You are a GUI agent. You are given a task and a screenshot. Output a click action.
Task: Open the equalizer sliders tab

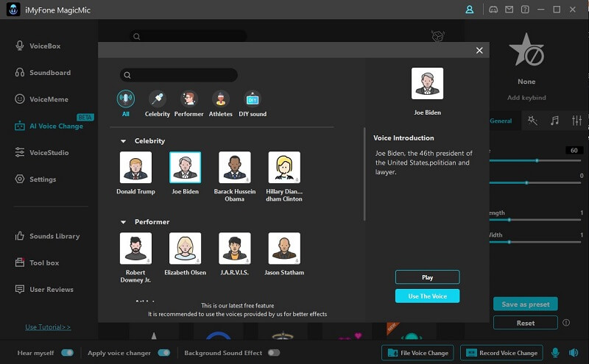click(x=576, y=121)
